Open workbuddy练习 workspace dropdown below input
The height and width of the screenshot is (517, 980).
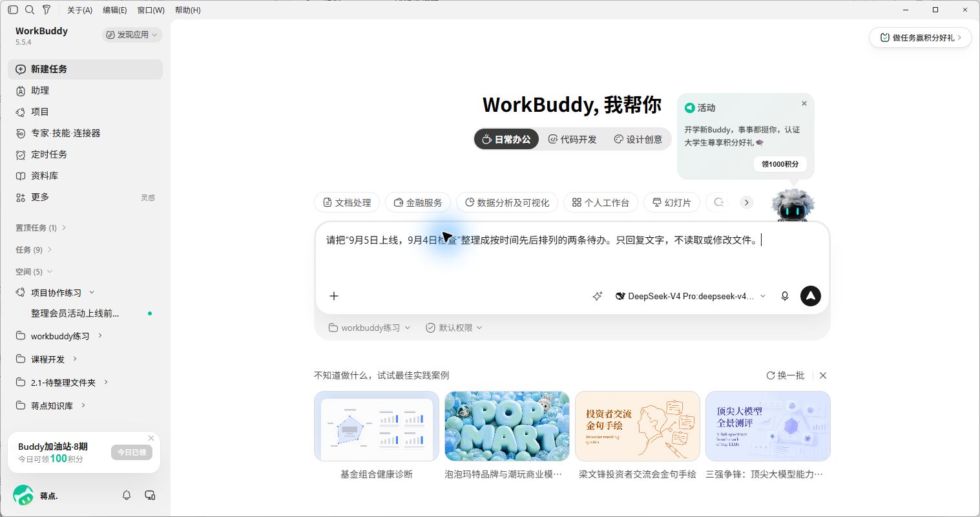[370, 328]
